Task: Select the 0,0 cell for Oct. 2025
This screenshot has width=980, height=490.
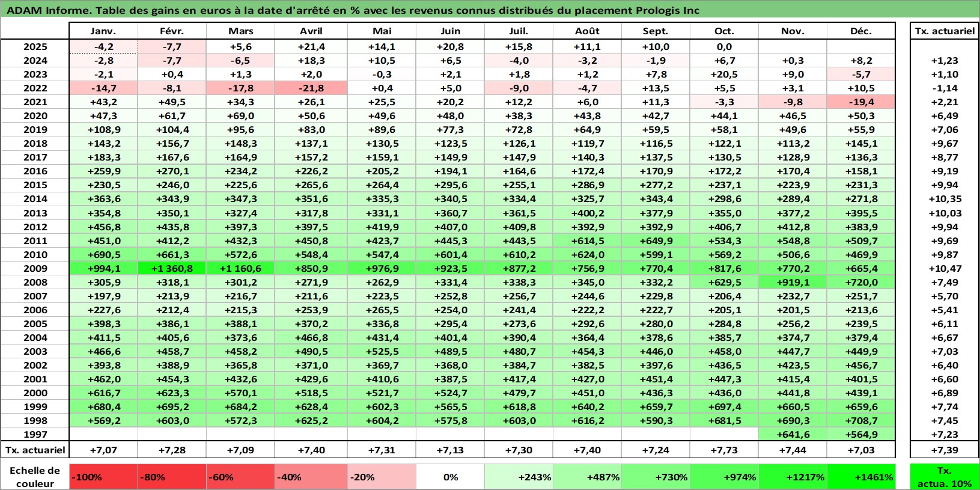Action: pos(724,47)
